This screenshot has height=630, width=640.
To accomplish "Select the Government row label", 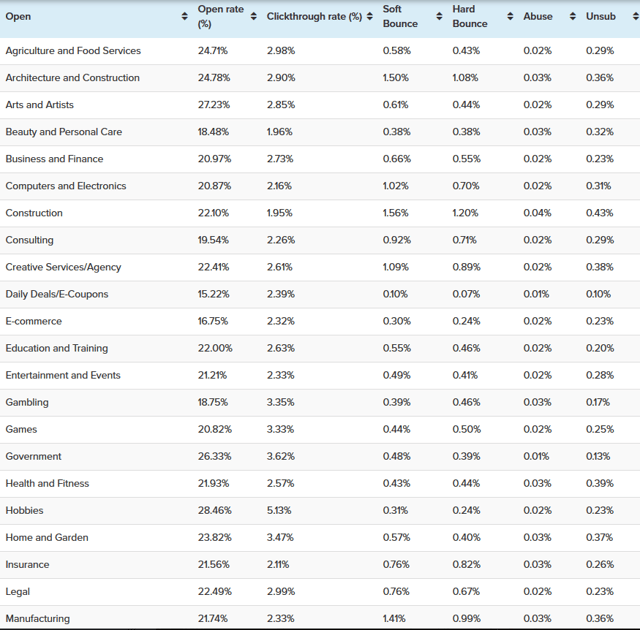I will [33, 456].
